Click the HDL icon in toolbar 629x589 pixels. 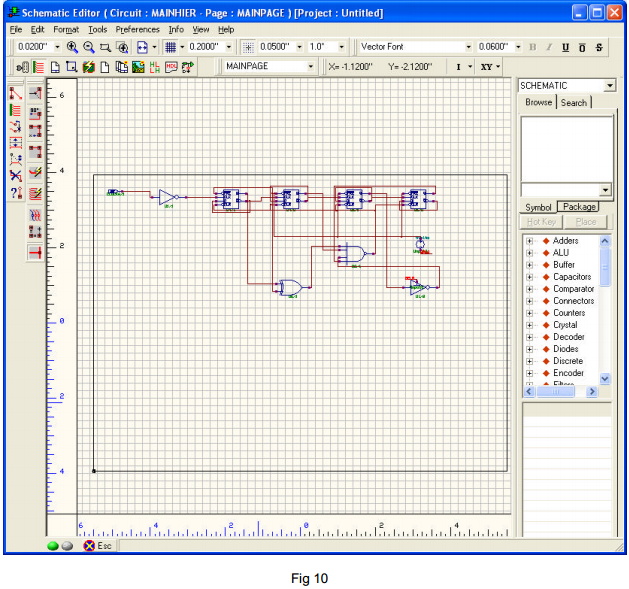(171, 67)
